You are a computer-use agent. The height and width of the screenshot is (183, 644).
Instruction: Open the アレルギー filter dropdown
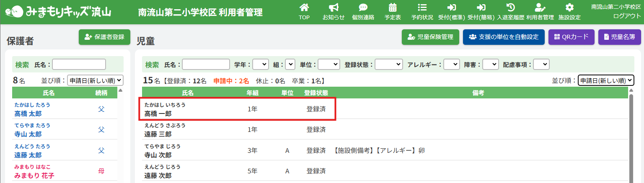click(x=451, y=64)
